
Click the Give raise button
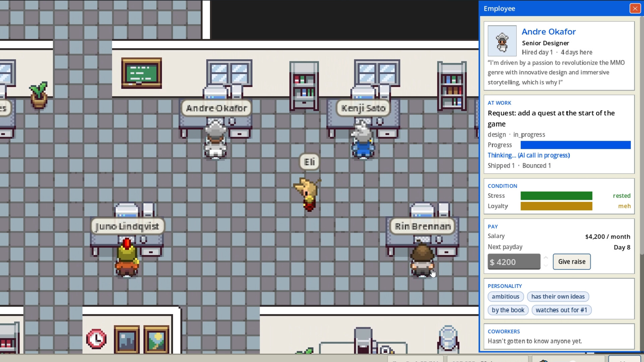click(572, 262)
